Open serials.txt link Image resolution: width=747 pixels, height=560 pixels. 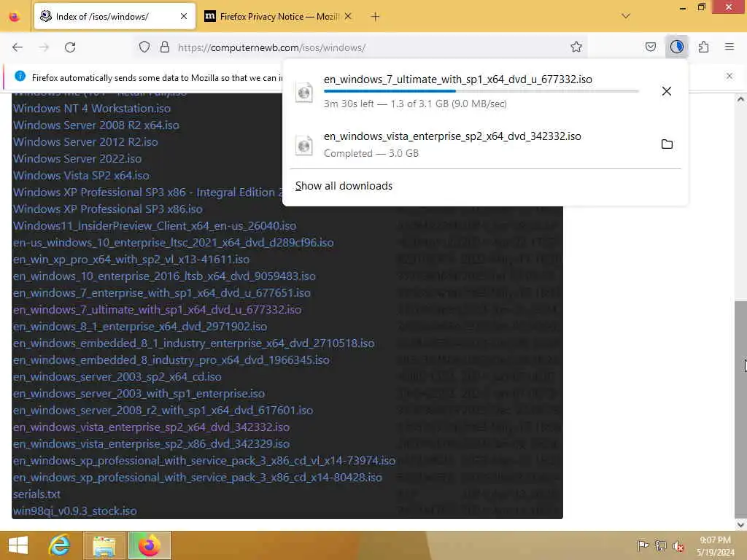click(36, 494)
